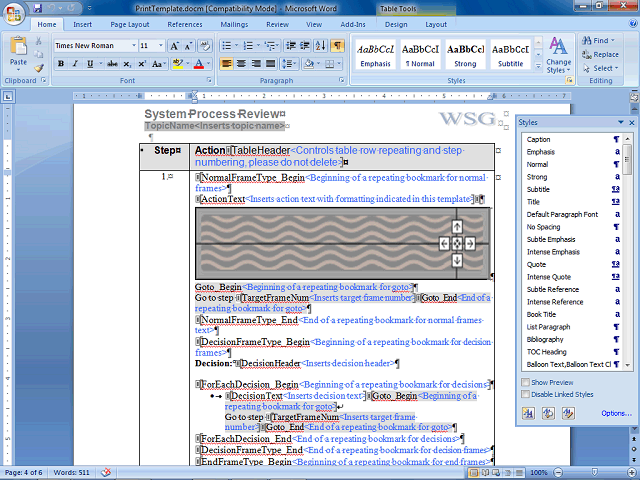Apply subscript formatting
This screenshot has width=640, height=480.
click(x=127, y=64)
